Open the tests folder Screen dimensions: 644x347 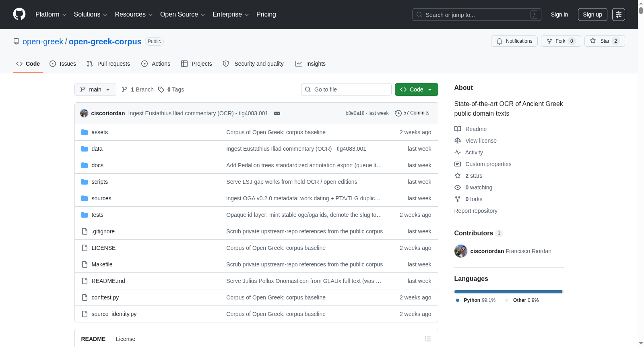pyautogui.click(x=97, y=215)
